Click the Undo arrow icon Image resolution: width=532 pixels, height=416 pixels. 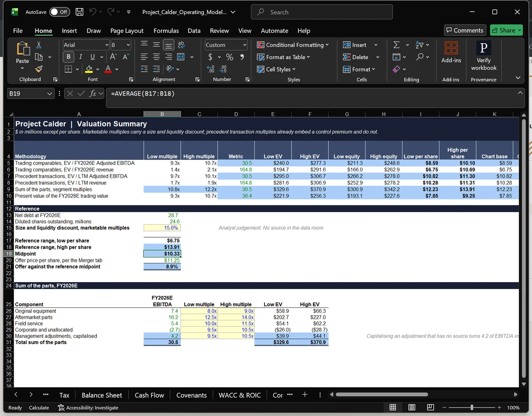point(93,12)
